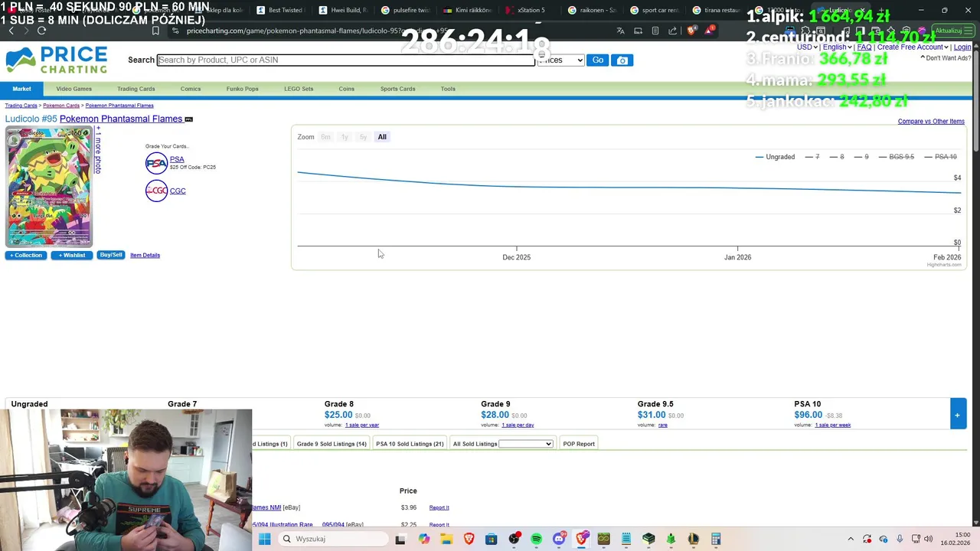Toggle PSA 10 series in chart legend
The width and height of the screenshot is (980, 551).
click(940, 157)
